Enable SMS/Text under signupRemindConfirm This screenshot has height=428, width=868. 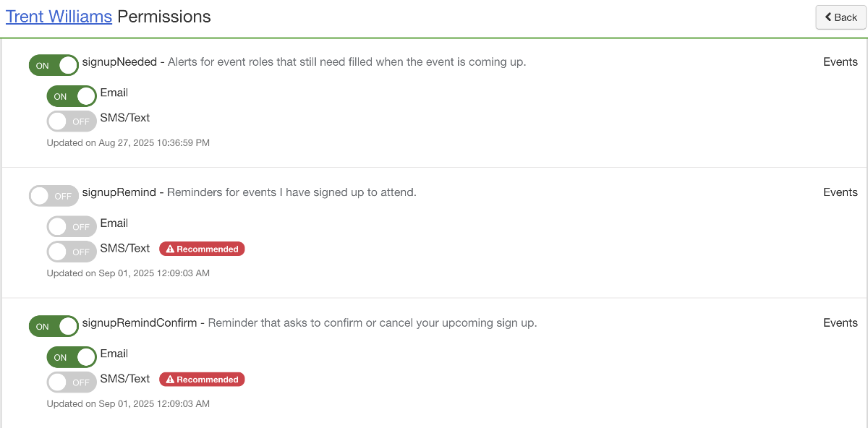(72, 382)
